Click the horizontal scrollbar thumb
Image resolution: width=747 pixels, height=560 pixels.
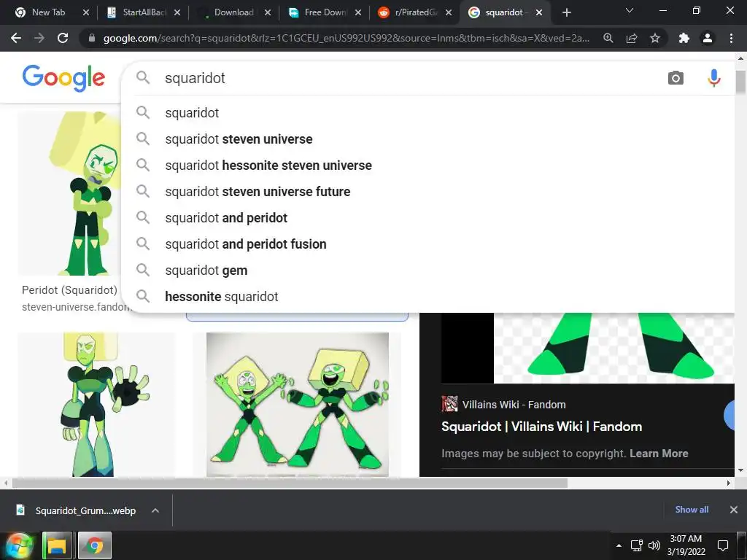290,483
